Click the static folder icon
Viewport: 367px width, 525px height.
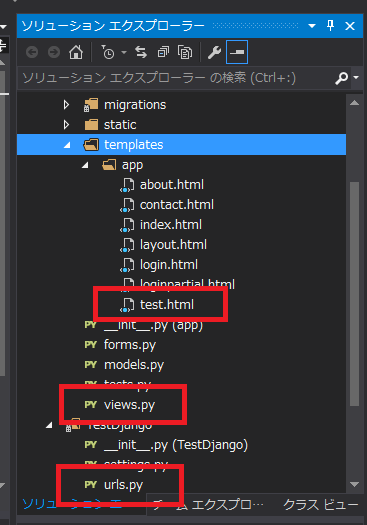click(91, 125)
